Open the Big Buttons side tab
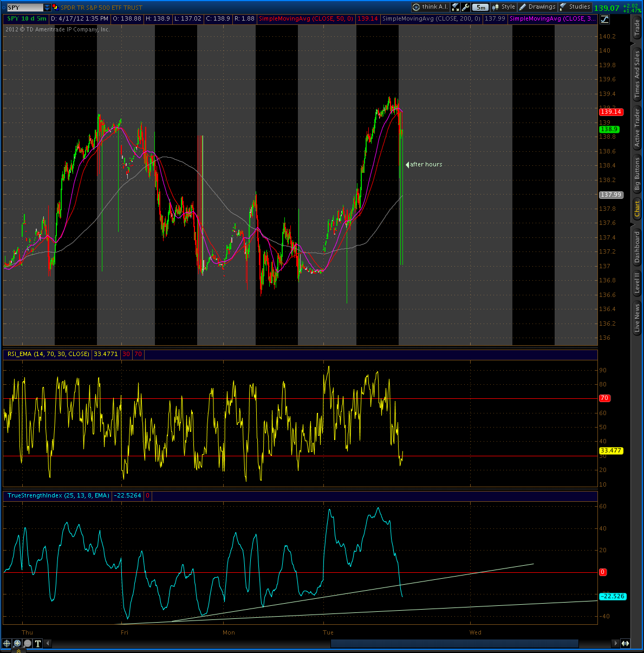Viewport: 644px width, 653px height. (x=637, y=174)
